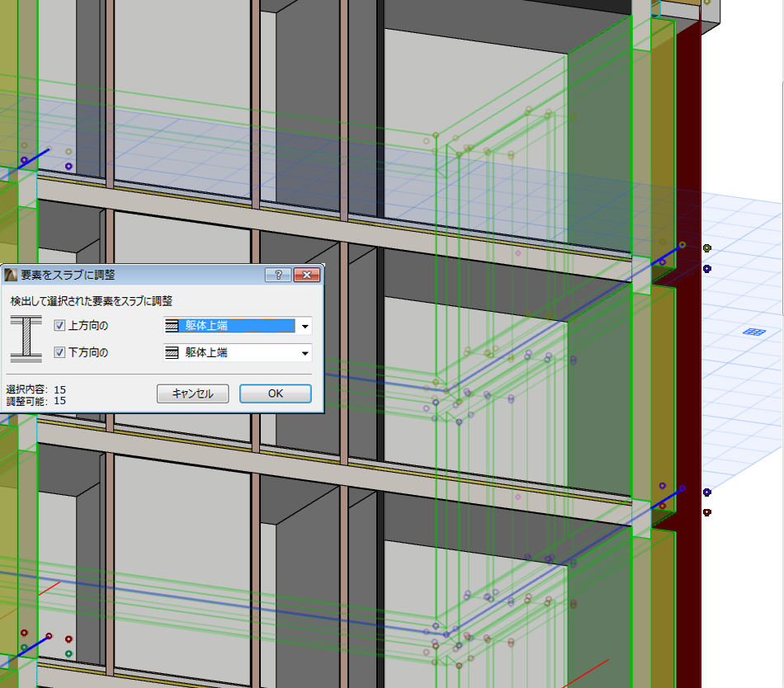Click the ArchiCAD logo in the dialog title bar

coord(9,275)
